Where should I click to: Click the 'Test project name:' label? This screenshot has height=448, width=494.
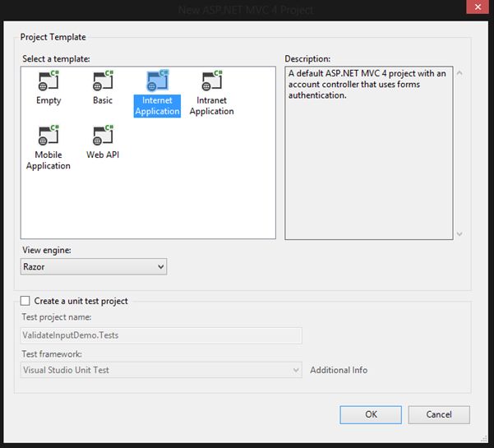click(57, 317)
